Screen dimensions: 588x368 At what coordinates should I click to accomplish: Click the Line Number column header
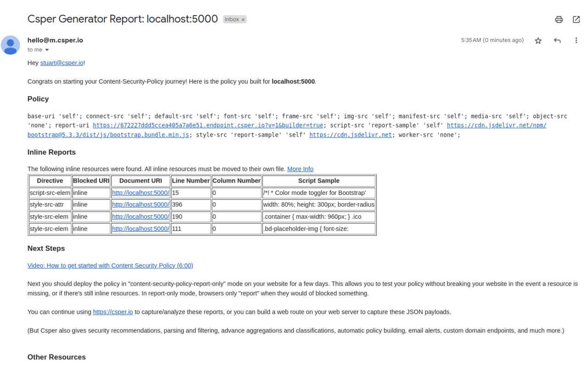[x=191, y=181]
